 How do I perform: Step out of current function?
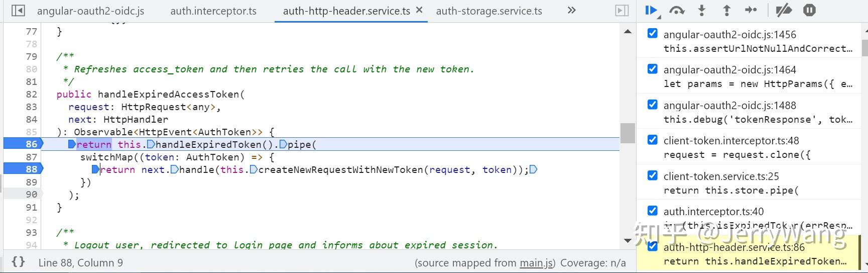[726, 10]
